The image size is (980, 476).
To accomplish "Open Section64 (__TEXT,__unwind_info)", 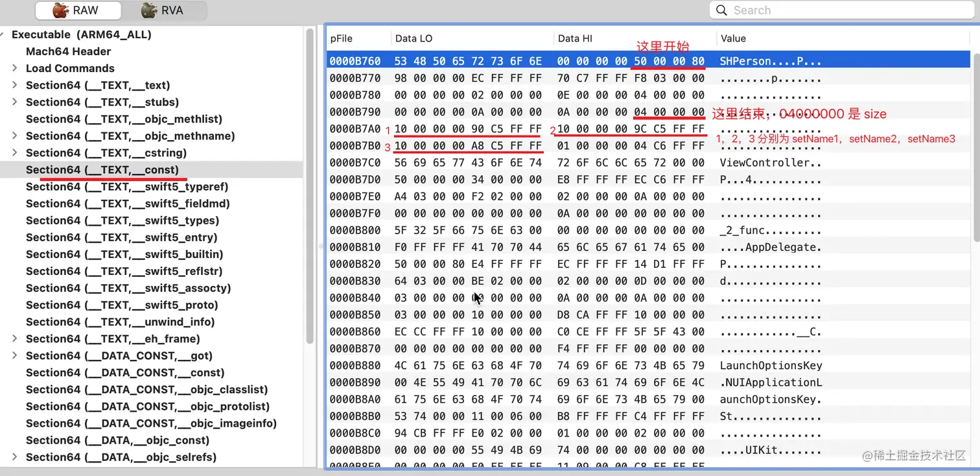I will 121,322.
